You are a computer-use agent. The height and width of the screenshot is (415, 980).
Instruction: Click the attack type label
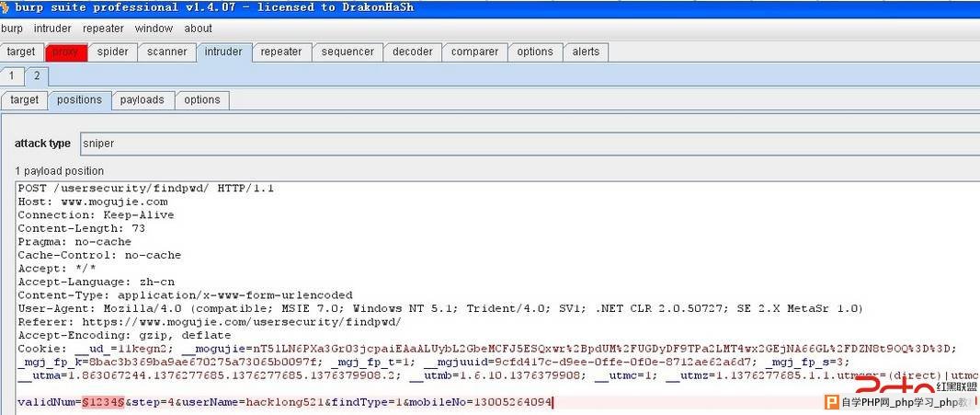[42, 144]
